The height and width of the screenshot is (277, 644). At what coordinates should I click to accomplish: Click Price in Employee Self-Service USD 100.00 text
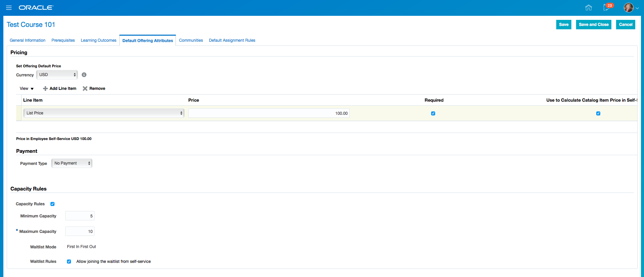click(54, 139)
